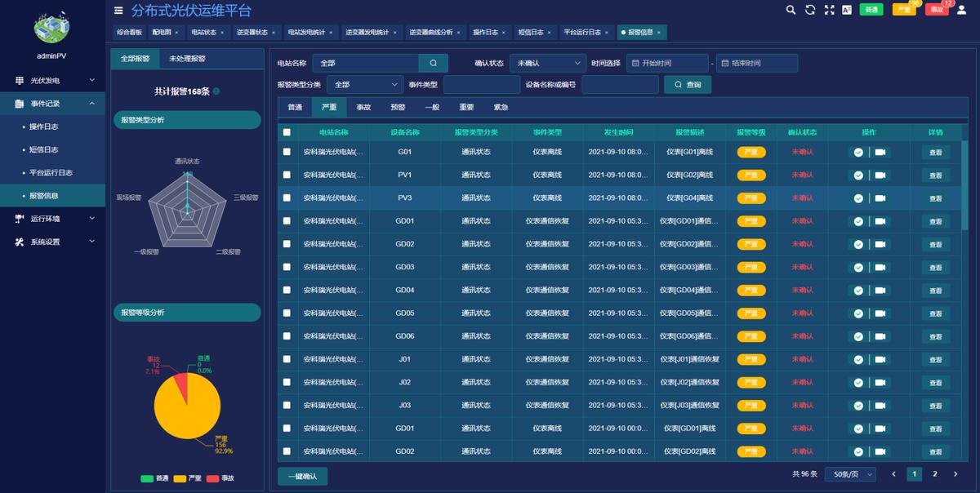Click the refresh icon in the header
This screenshot has width=980, height=493.
coord(809,11)
